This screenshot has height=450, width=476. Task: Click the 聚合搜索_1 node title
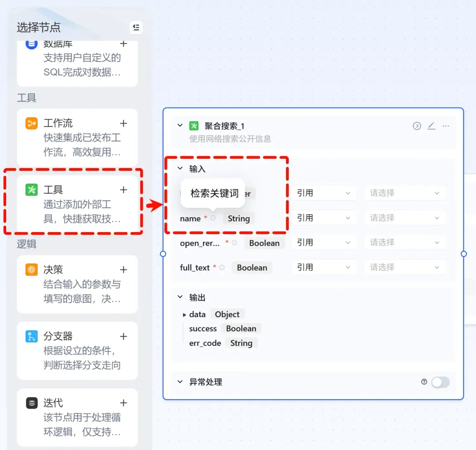click(x=224, y=126)
